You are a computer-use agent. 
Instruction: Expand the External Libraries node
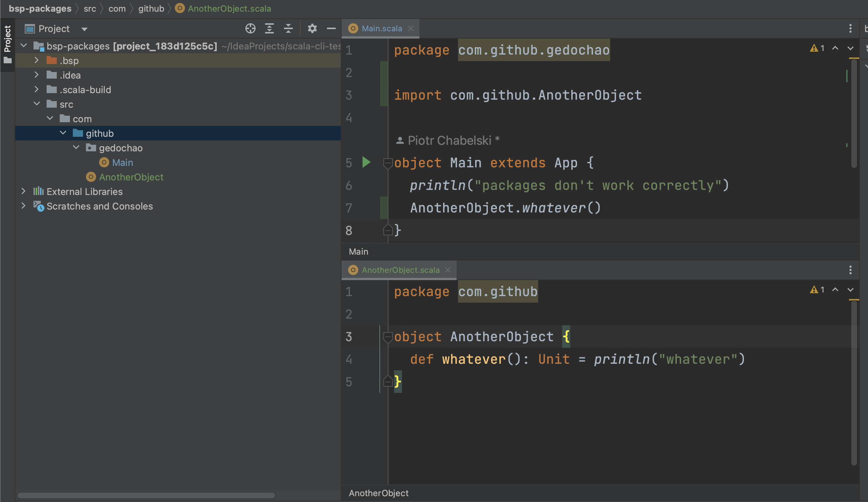pyautogui.click(x=23, y=191)
